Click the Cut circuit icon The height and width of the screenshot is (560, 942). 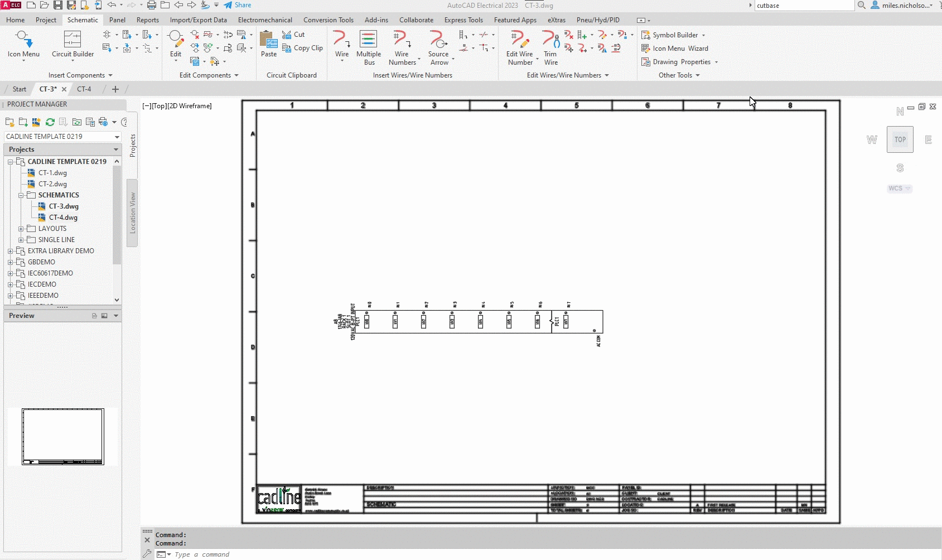(x=287, y=35)
